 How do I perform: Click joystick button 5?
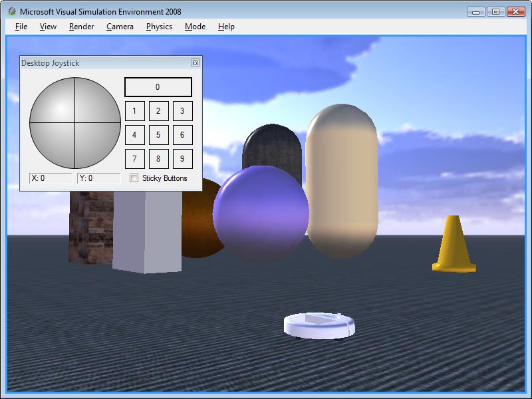(x=158, y=135)
